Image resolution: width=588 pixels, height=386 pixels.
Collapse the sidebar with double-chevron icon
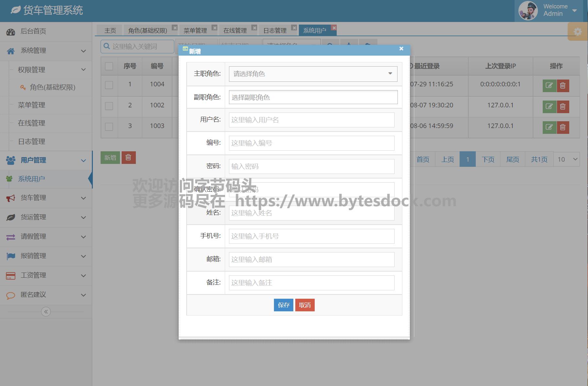coord(46,312)
